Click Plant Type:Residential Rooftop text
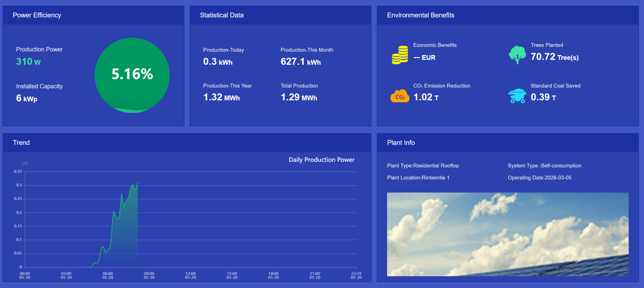 423,165
